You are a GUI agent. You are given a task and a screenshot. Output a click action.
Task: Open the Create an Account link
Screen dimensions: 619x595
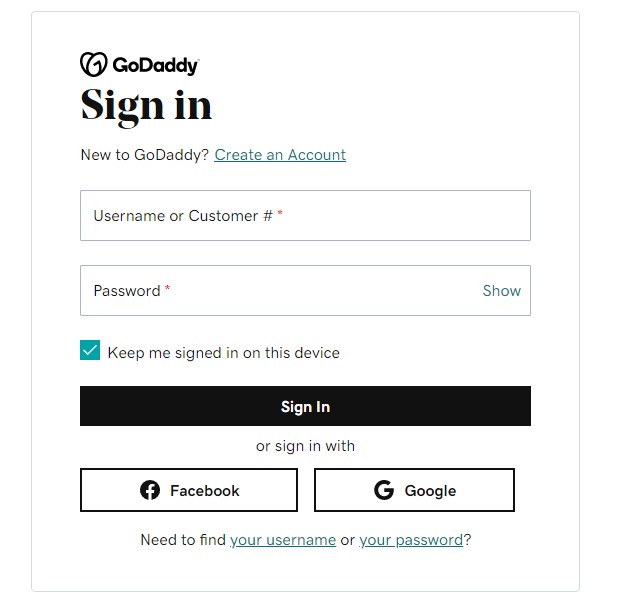(280, 155)
